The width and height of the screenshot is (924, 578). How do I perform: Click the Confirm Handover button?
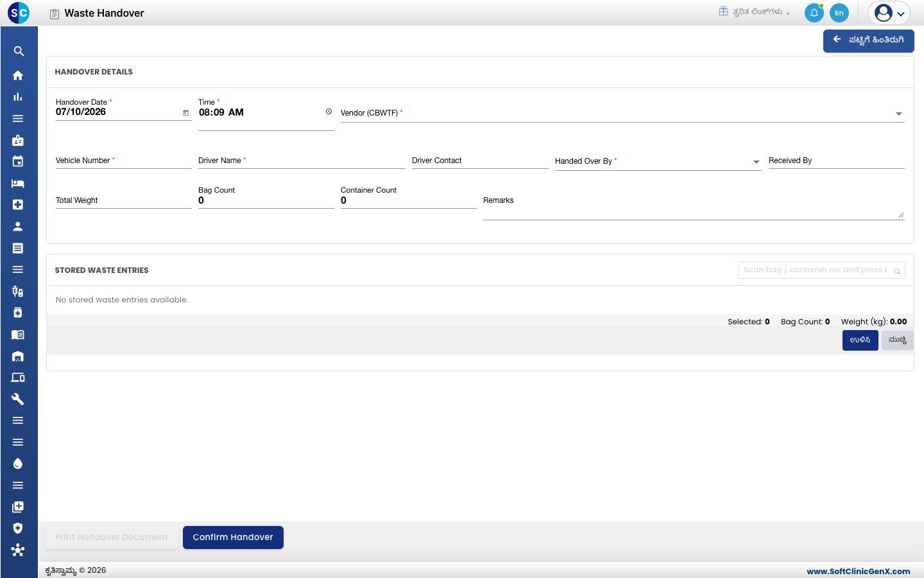(x=233, y=538)
